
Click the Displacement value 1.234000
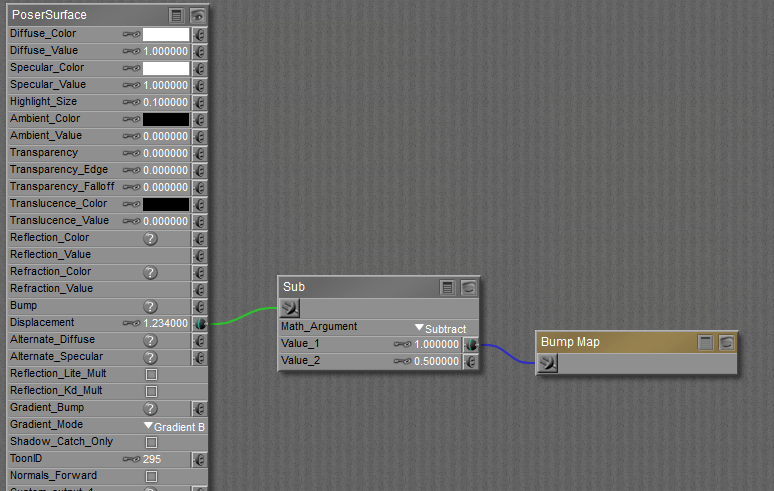pos(165,324)
